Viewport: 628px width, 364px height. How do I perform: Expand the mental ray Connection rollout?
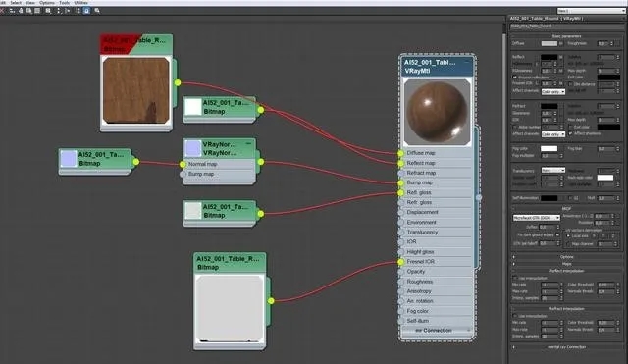566,347
